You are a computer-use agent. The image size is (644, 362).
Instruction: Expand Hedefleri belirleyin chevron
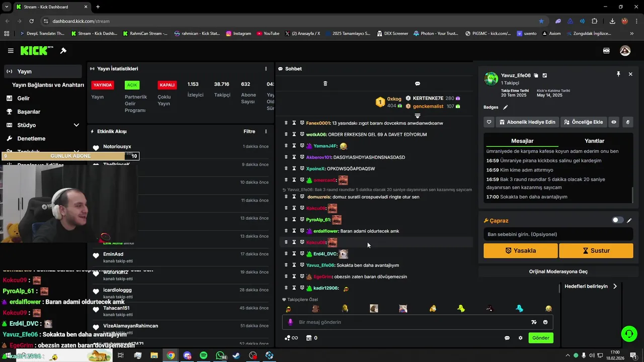615,286
